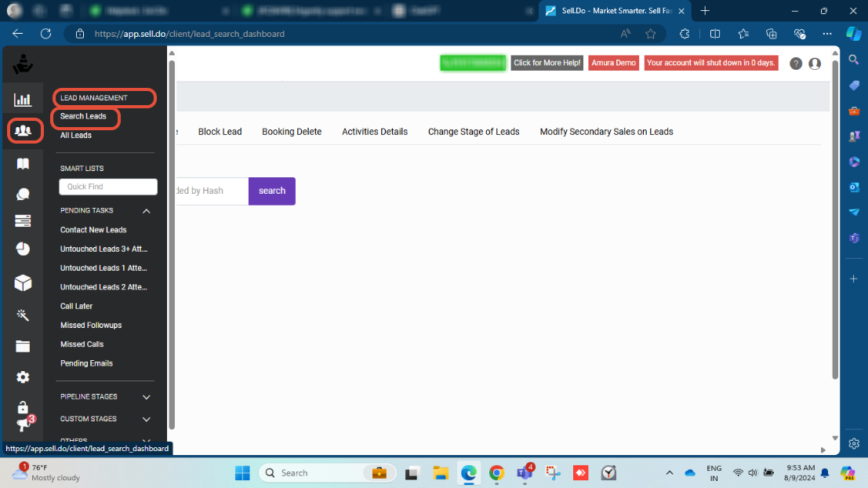Open Untouched Leads 2 Attempts list

(x=104, y=287)
